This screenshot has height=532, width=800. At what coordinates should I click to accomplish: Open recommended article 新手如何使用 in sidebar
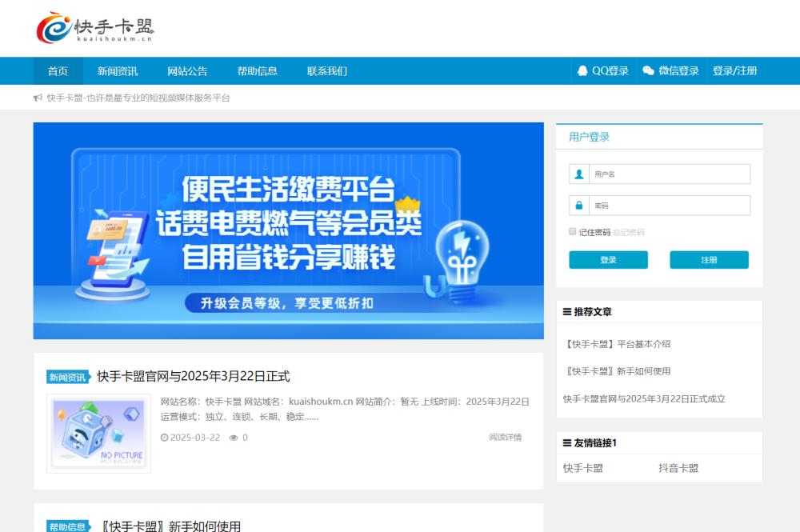616,371
